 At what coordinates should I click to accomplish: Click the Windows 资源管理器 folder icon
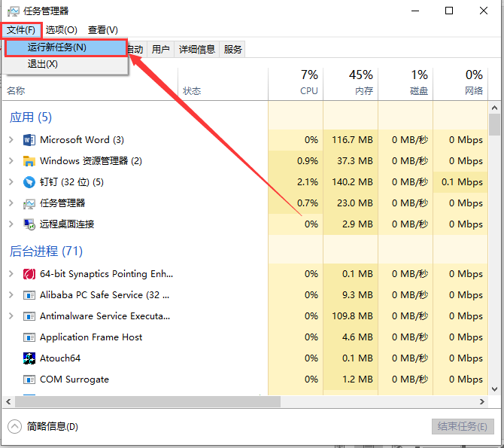(x=29, y=161)
